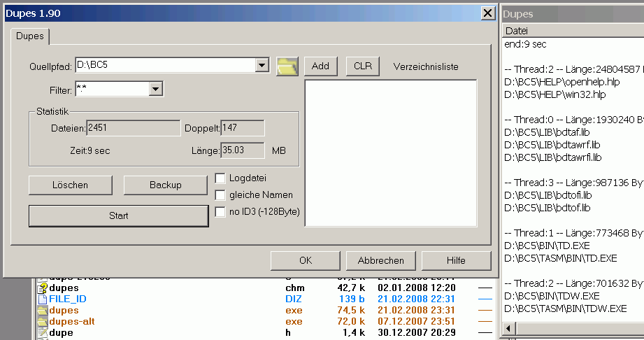The width and height of the screenshot is (644, 340).
Task: Toggle the gleiche Namen checkbox
Action: click(220, 195)
